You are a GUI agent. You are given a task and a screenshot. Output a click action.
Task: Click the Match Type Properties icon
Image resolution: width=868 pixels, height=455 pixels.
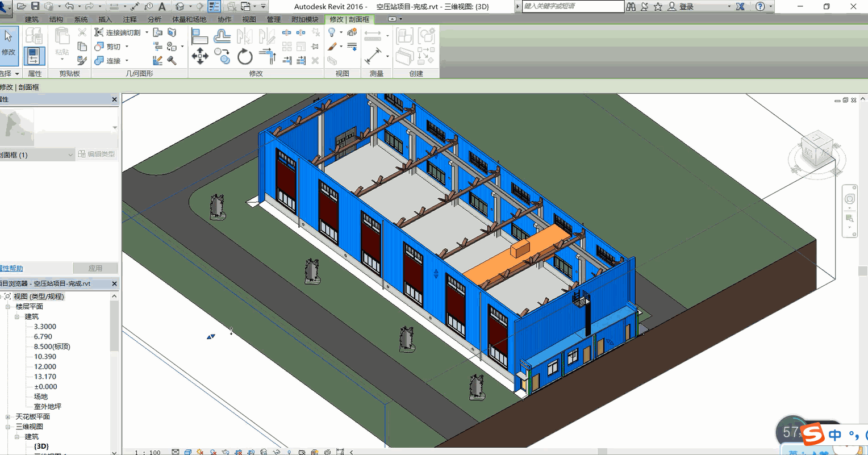click(82, 60)
